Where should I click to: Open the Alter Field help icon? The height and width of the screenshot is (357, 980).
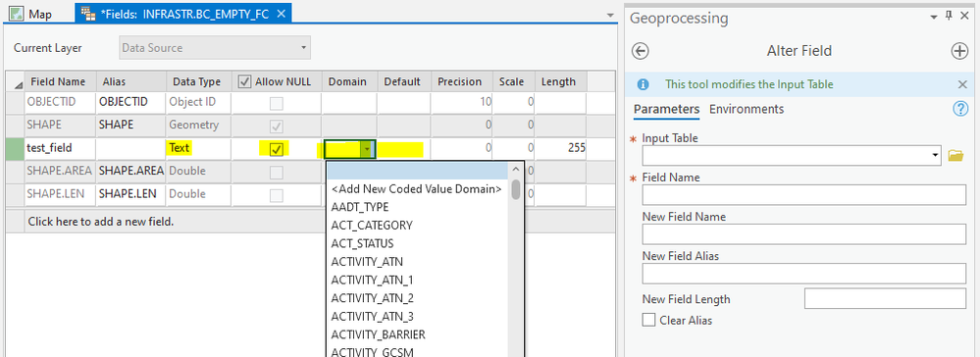[960, 109]
